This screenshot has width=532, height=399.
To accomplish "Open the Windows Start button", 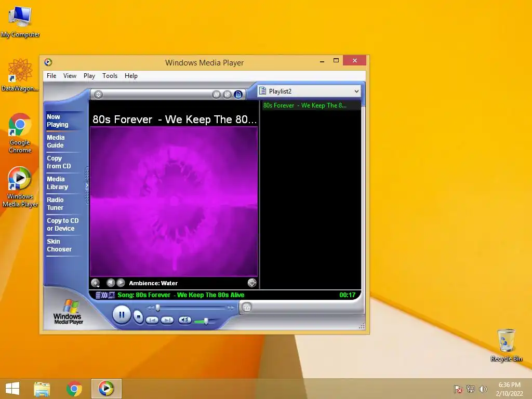I will 12,389.
